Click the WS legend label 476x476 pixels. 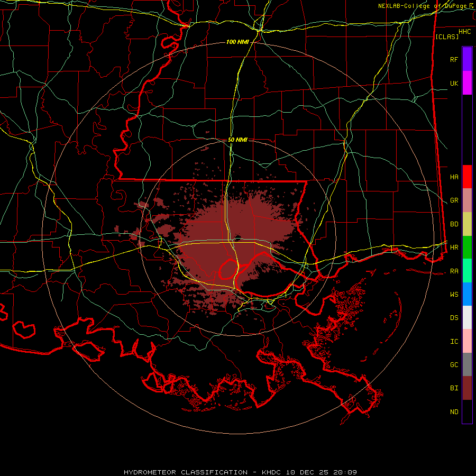coord(454,295)
